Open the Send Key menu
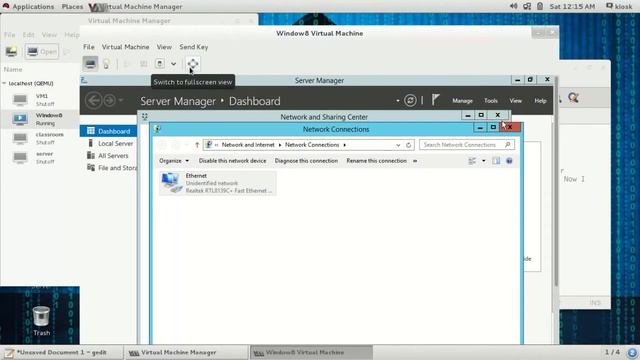The height and width of the screenshot is (360, 640). point(194,47)
